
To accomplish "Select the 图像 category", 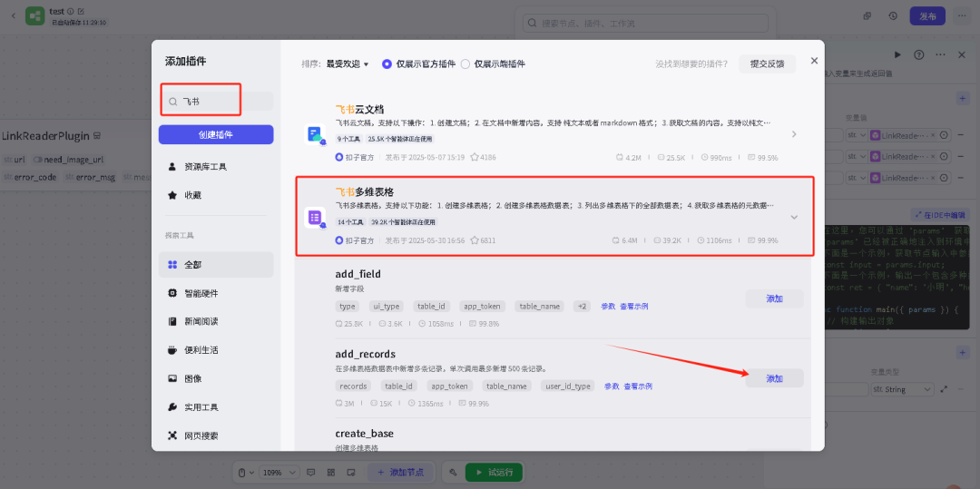I will tap(216, 378).
